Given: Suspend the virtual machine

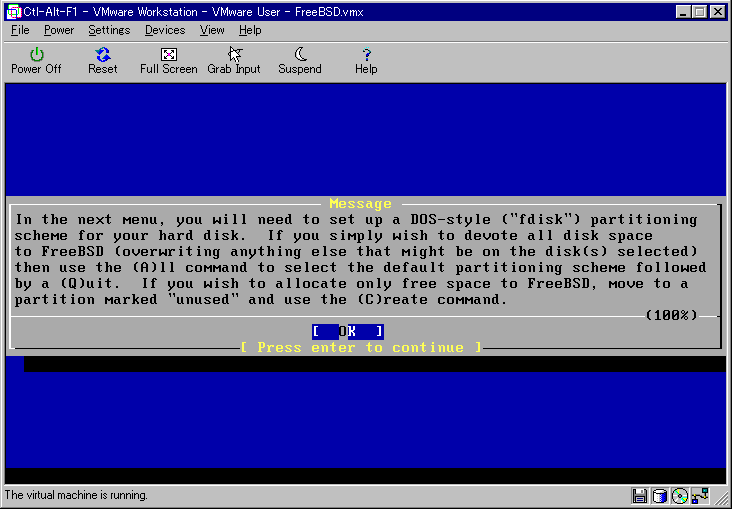Looking at the screenshot, I should click(x=300, y=61).
